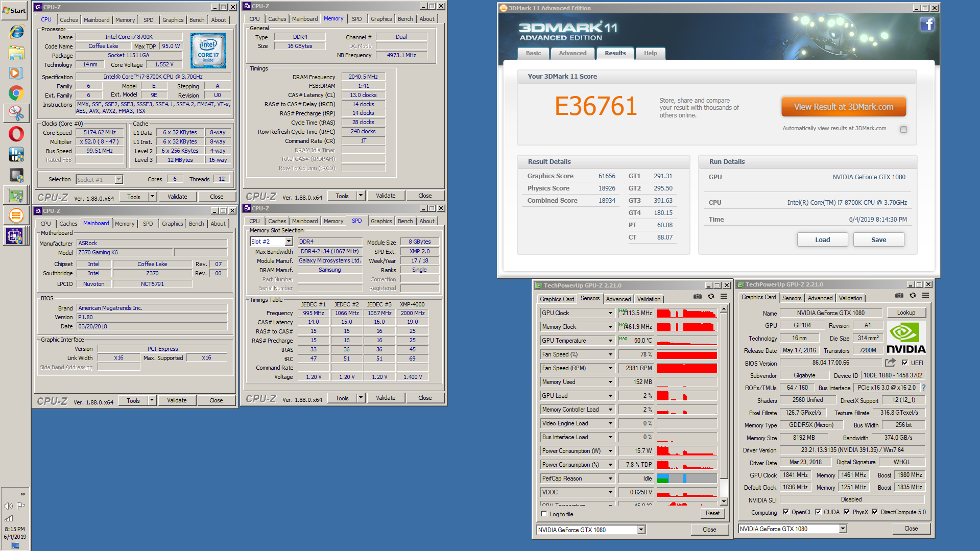Open hamburger menu in GPU-Z Sensors window
This screenshot has width=980, height=551.
[x=724, y=296]
